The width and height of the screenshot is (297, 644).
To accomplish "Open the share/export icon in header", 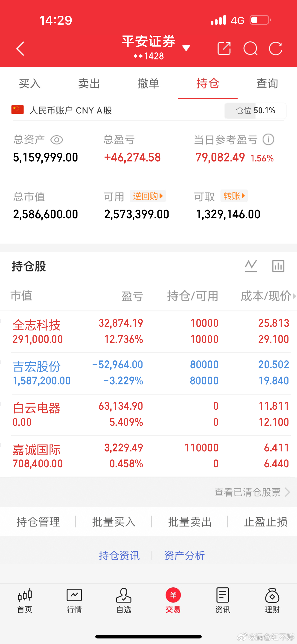I will [x=224, y=48].
